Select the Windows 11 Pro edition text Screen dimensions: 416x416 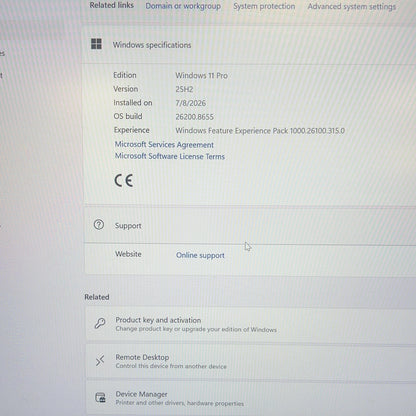pyautogui.click(x=202, y=76)
